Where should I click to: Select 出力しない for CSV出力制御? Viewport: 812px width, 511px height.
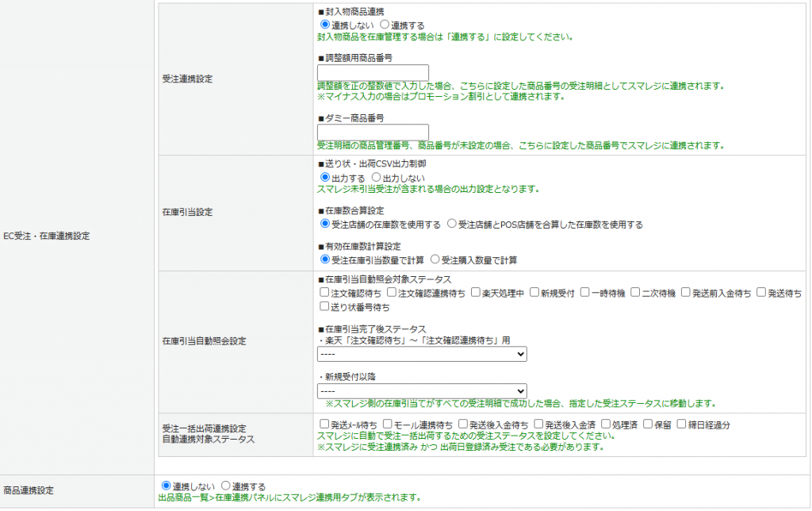pyautogui.click(x=377, y=177)
